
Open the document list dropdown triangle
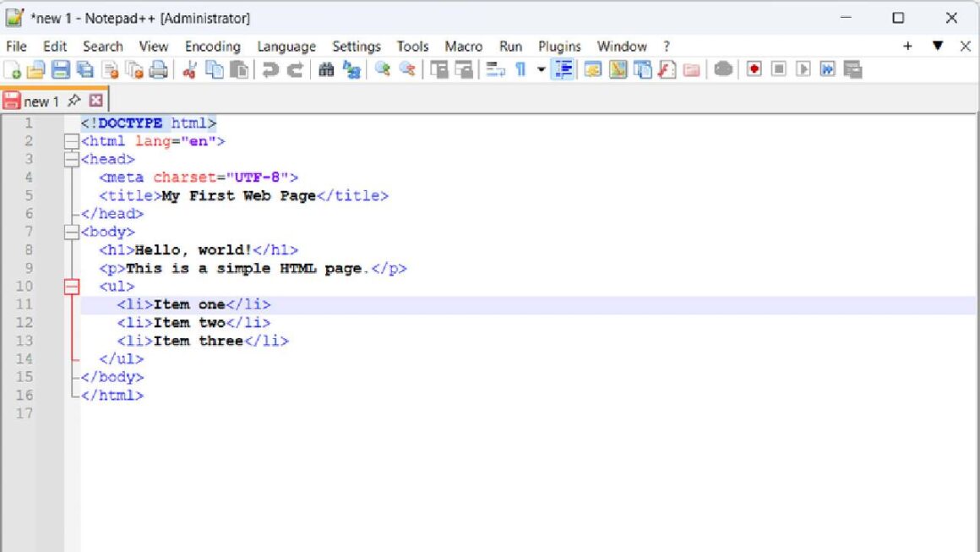[938, 46]
